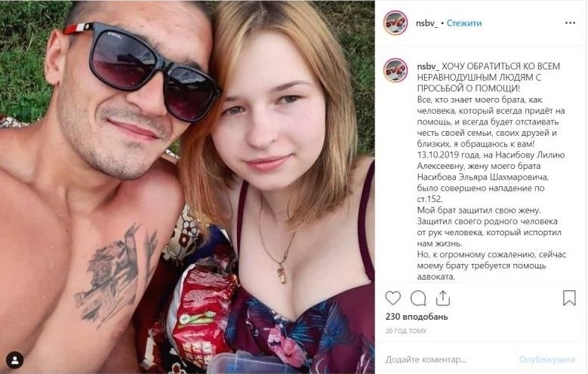
Task: Open the nsbv_ username in the post header
Action: (x=426, y=23)
